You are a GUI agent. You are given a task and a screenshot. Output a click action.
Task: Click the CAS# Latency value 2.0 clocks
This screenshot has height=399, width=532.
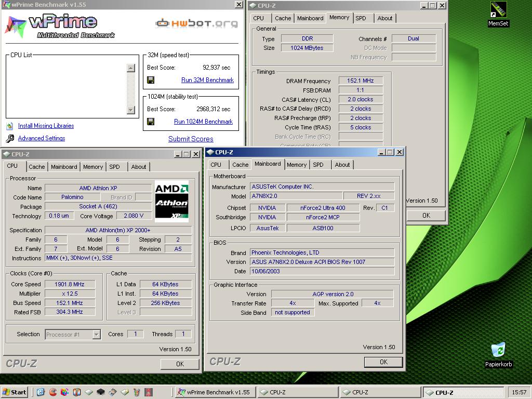click(x=361, y=99)
